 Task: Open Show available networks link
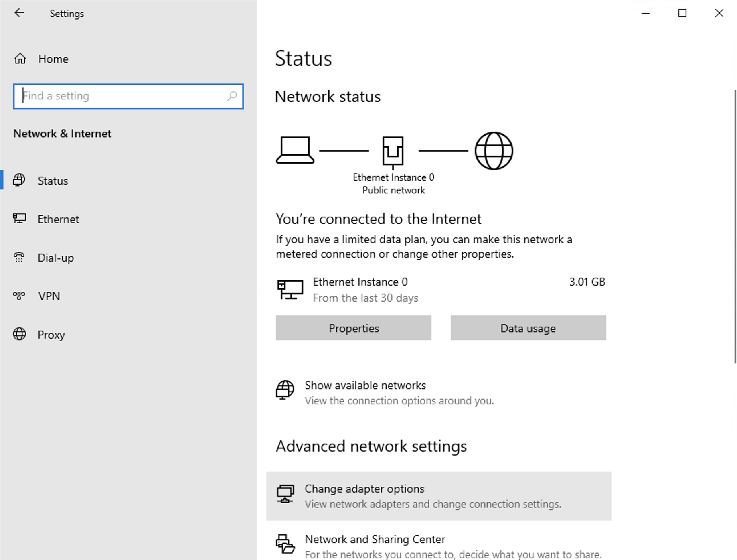[x=365, y=386]
